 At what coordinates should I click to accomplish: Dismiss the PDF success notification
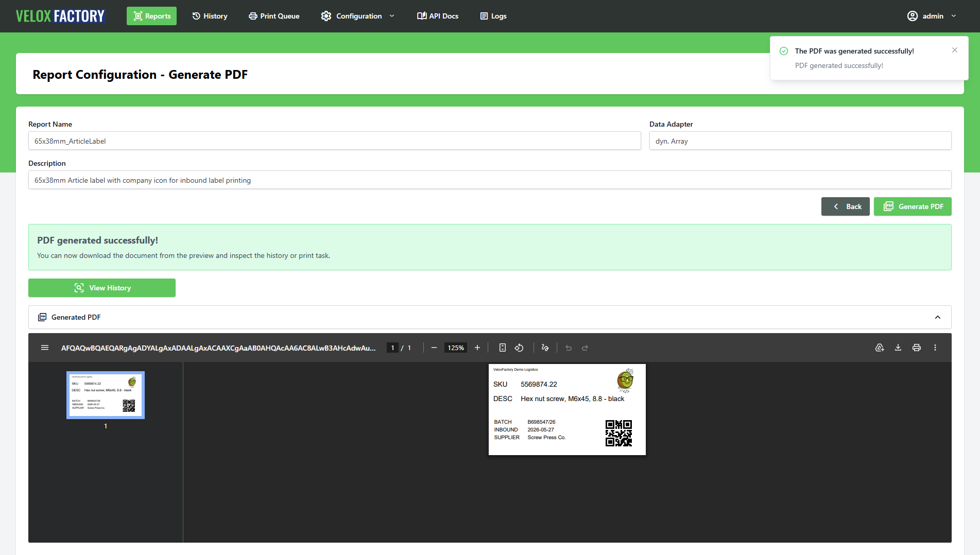[955, 50]
